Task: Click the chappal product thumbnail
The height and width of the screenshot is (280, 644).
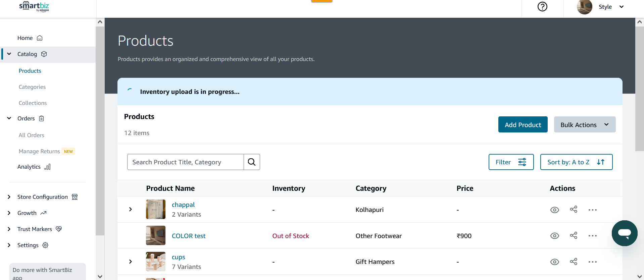Action: (x=156, y=209)
